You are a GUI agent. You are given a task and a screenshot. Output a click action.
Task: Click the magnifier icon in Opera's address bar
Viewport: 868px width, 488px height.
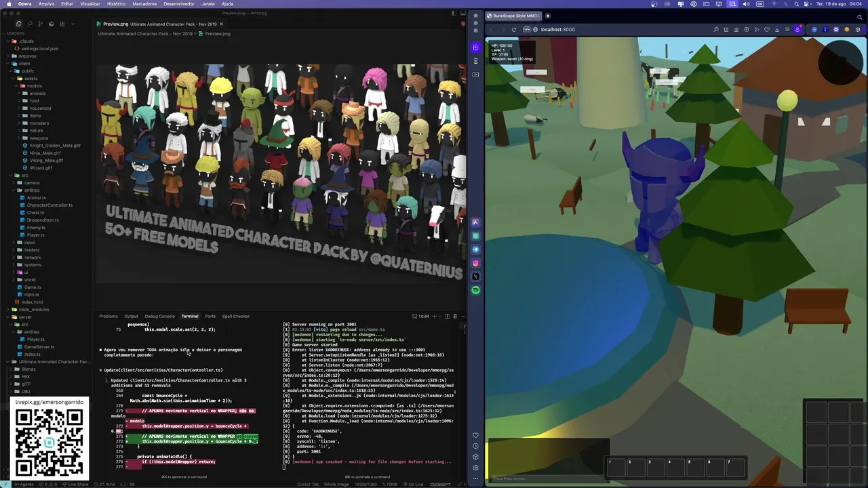716,29
